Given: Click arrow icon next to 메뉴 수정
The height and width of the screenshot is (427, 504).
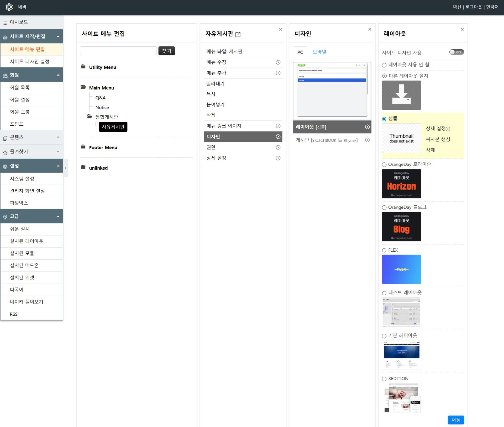Looking at the screenshot, I should (x=278, y=62).
